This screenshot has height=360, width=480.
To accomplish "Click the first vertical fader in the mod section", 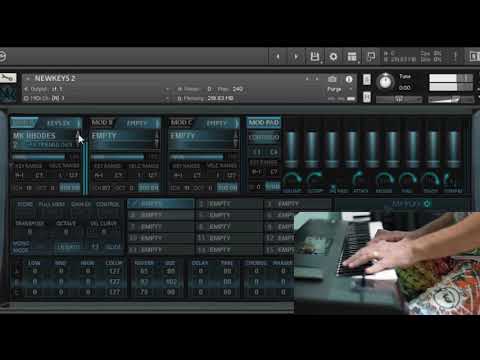I will [x=292, y=148].
